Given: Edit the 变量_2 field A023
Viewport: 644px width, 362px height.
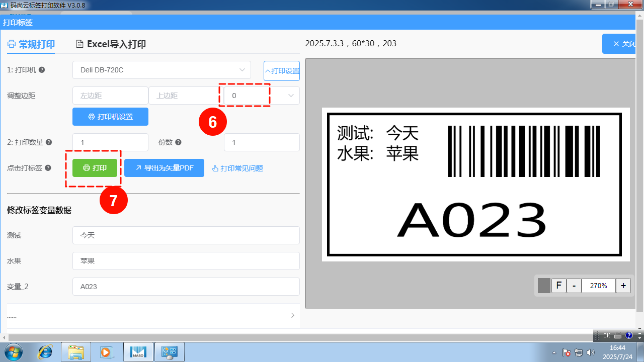Looking at the screenshot, I should 186,287.
